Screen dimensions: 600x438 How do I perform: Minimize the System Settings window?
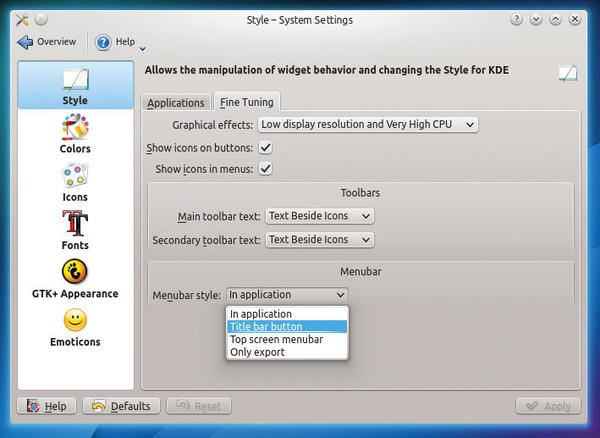coord(536,19)
